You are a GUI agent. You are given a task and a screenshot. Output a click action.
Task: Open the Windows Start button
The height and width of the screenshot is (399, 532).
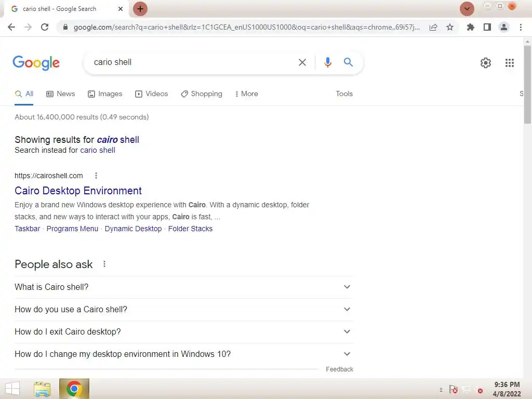tap(12, 389)
